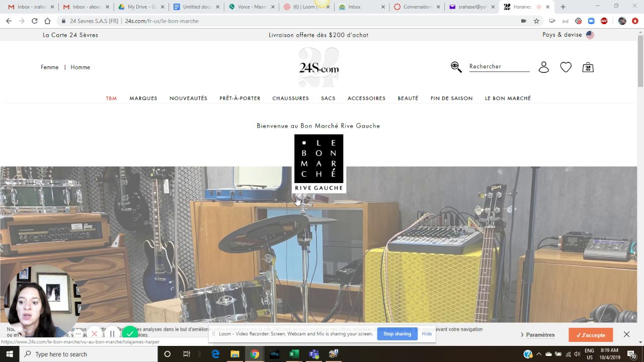Open the AdBlock Plus extension icon
Screen dimensions: 644x362
point(604,21)
